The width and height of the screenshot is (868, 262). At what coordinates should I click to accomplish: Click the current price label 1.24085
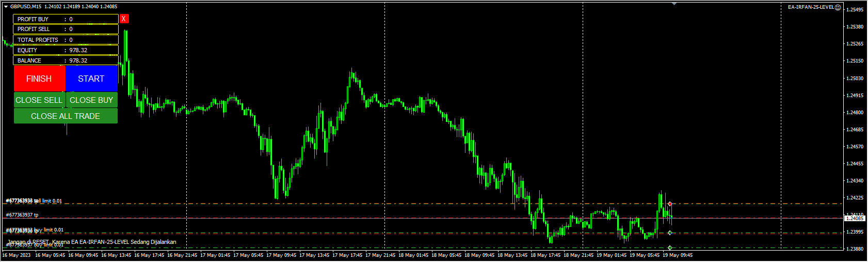(854, 219)
